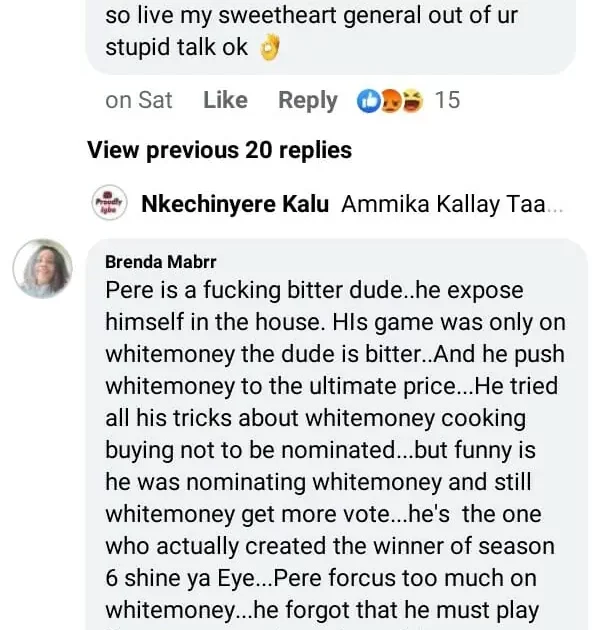Expand truncated reply ending in ellipsis

pyautogui.click(x=556, y=204)
